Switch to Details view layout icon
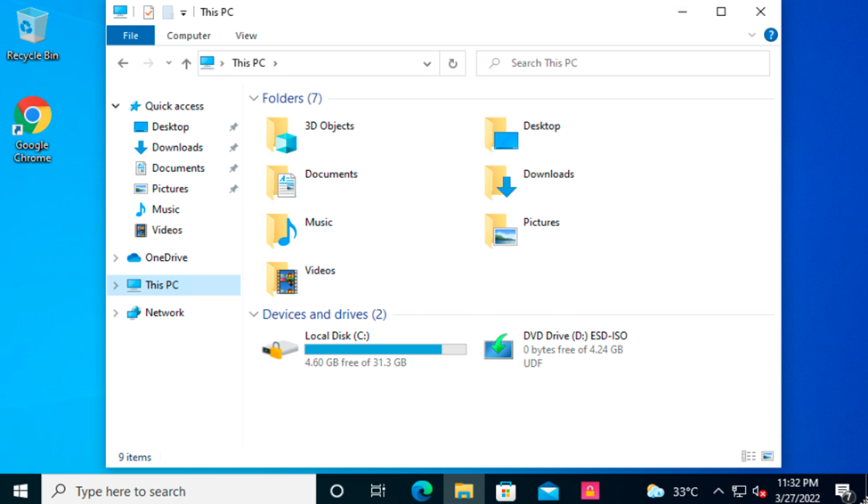868x504 pixels. [749, 457]
